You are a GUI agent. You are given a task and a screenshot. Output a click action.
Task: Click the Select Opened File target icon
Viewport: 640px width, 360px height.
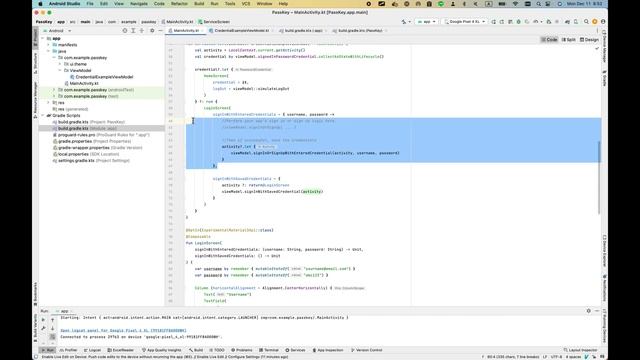[x=125, y=31]
